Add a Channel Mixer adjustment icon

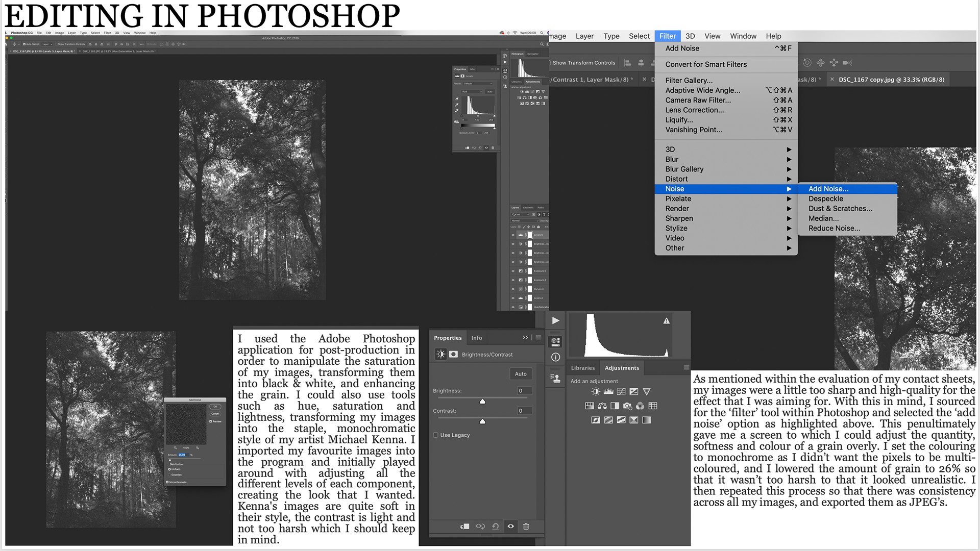coord(640,406)
